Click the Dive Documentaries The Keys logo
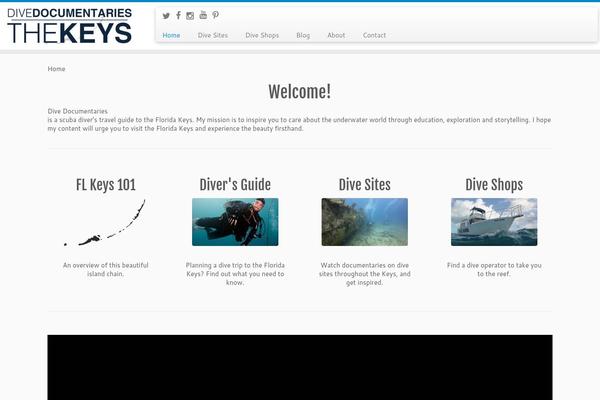This screenshot has width=600, height=400. click(69, 26)
